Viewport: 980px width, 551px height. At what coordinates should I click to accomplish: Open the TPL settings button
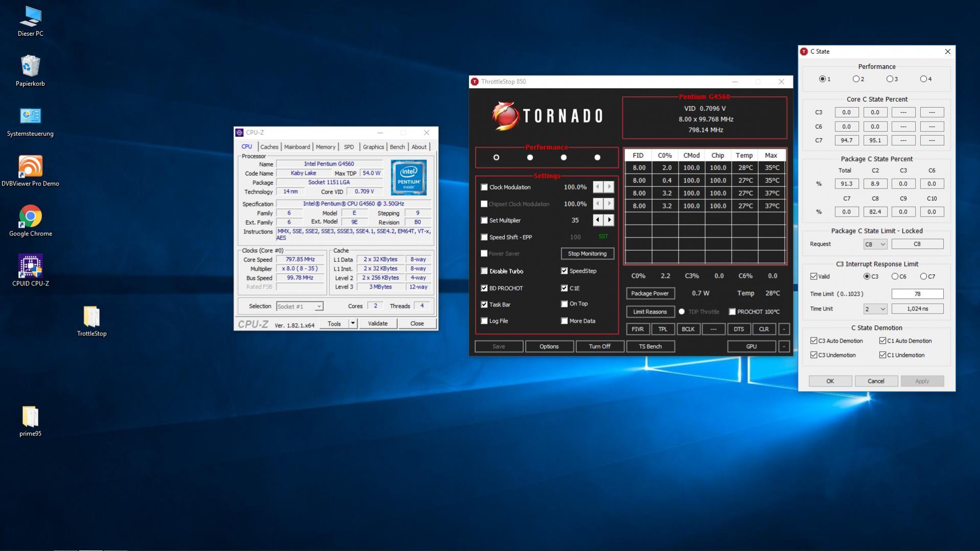pyautogui.click(x=663, y=329)
